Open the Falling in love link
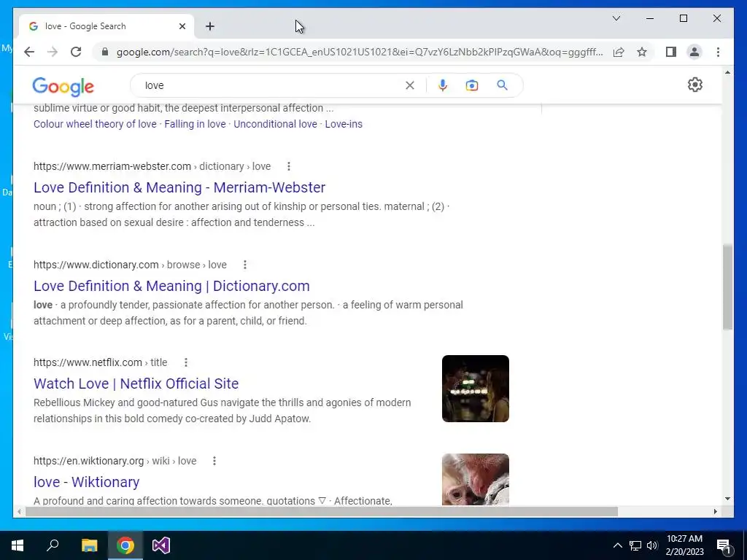This screenshot has width=747, height=560. 195,124
